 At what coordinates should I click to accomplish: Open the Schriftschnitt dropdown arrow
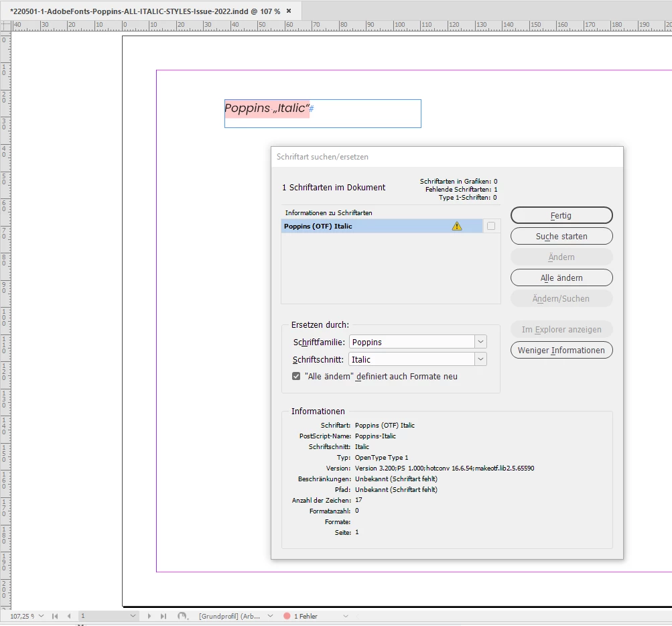click(x=481, y=359)
